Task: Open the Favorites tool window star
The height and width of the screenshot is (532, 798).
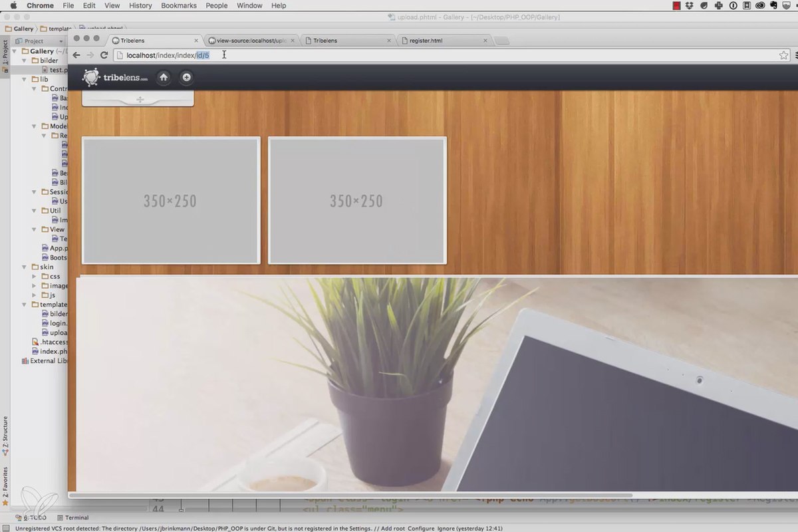Action: 5,503
